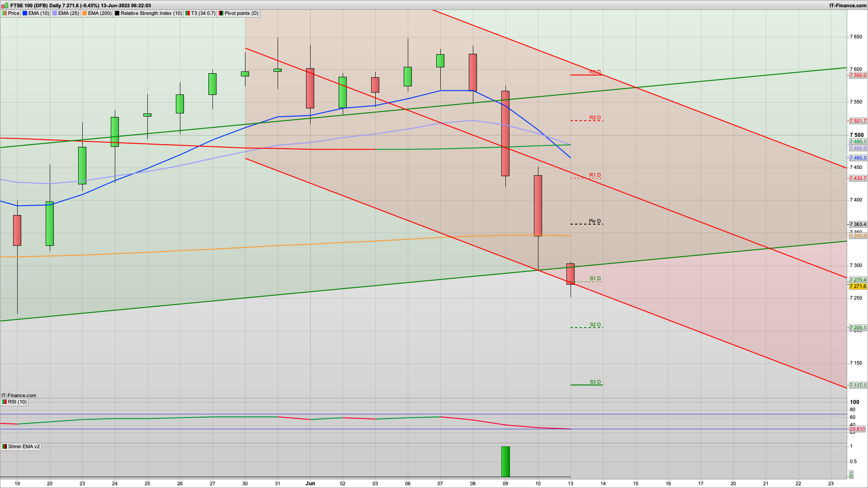The height and width of the screenshot is (488, 868).
Task: Click the candlestick chart icon beside FTSE 100
Action: pyautogui.click(x=5, y=5)
